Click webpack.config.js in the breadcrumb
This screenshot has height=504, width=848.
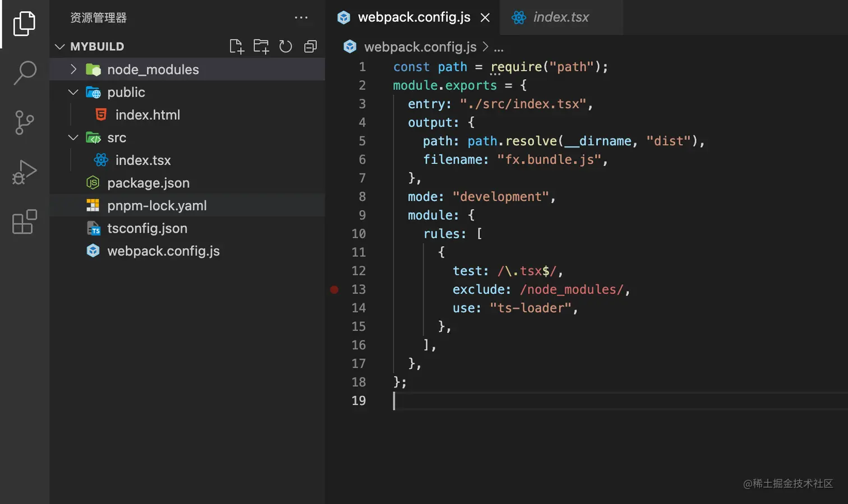click(x=420, y=47)
